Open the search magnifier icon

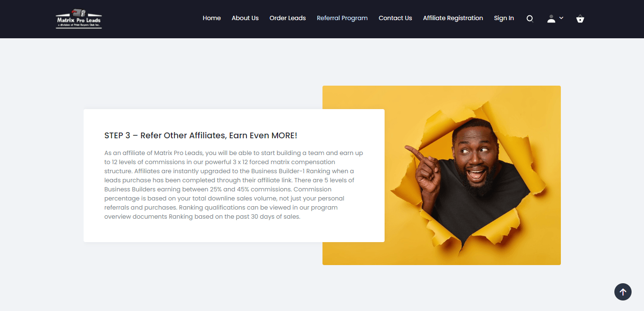tap(530, 19)
